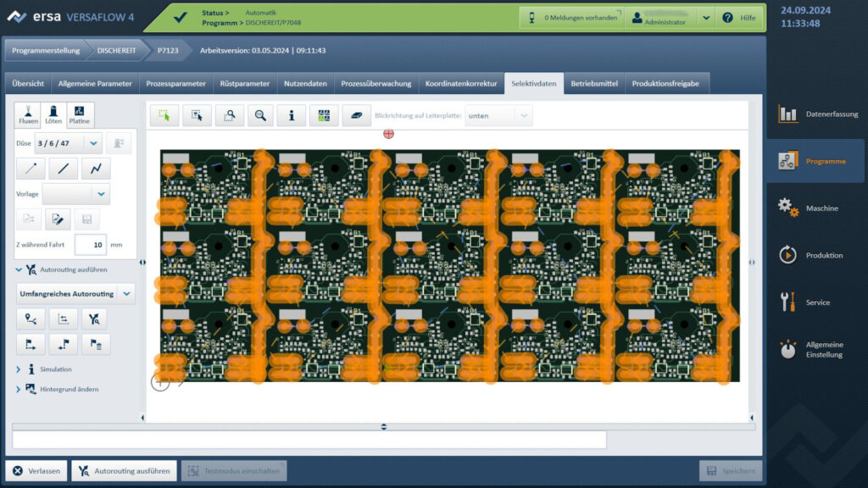
Task: Open the Blickrichtung dropdown set to unten
Action: click(x=498, y=115)
